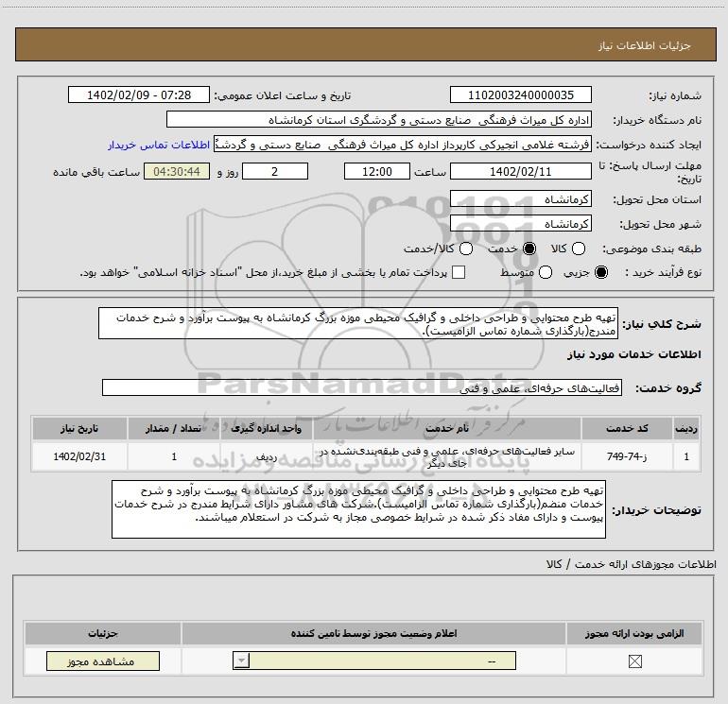Click the buyer notes text box

tap(358, 509)
